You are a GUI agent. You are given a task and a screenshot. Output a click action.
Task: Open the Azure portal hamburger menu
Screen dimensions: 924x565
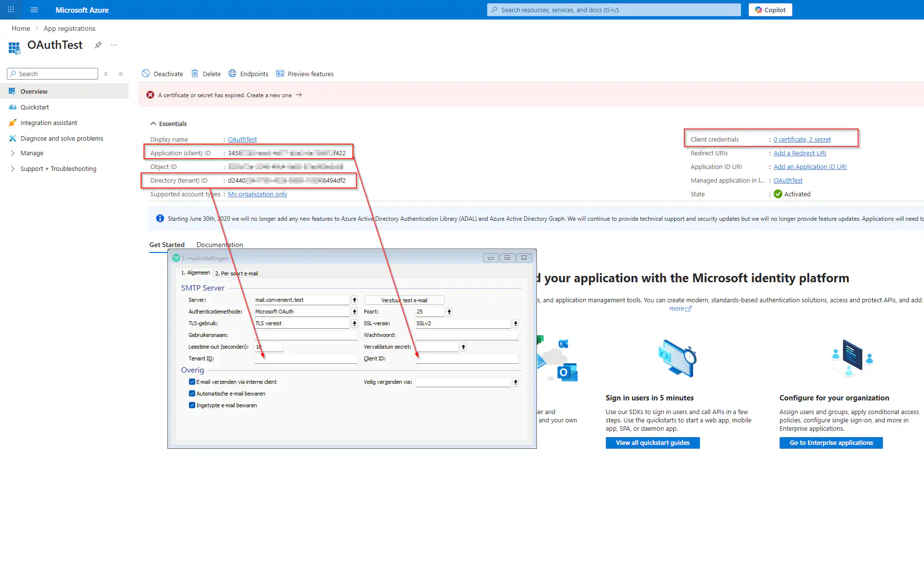click(x=34, y=10)
